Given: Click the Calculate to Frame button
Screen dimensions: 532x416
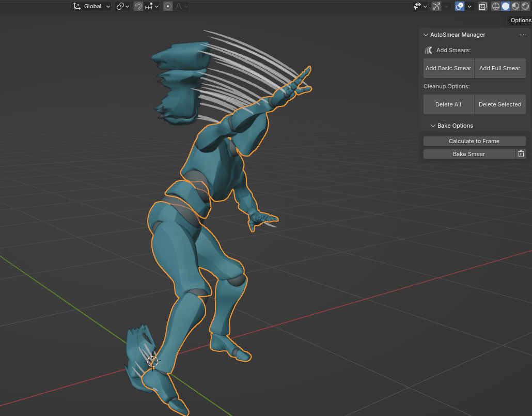Looking at the screenshot, I should [474, 141].
